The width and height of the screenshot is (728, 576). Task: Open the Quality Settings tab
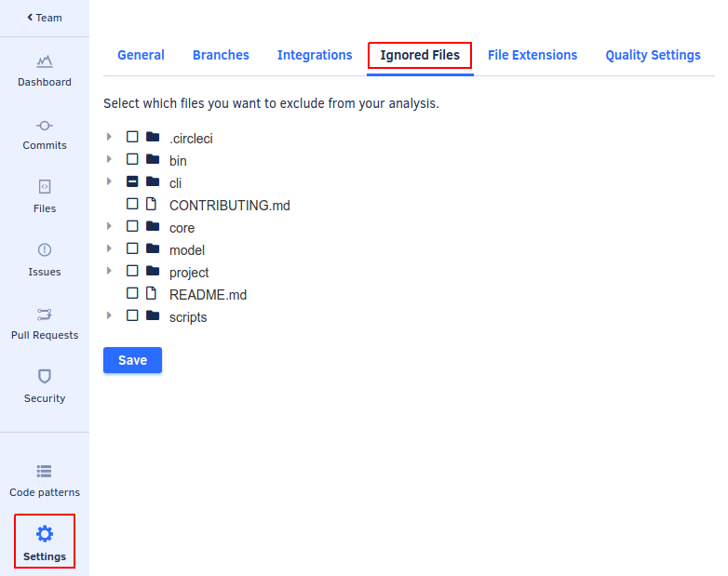click(653, 55)
